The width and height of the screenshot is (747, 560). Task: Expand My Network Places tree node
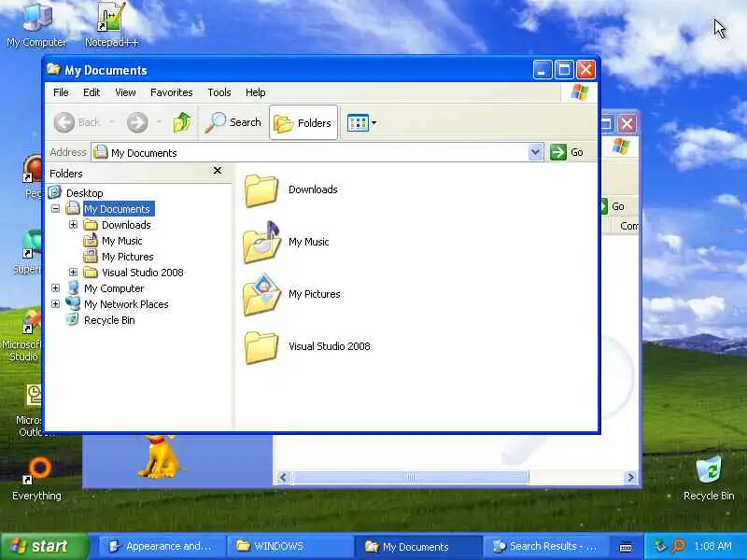(x=56, y=304)
